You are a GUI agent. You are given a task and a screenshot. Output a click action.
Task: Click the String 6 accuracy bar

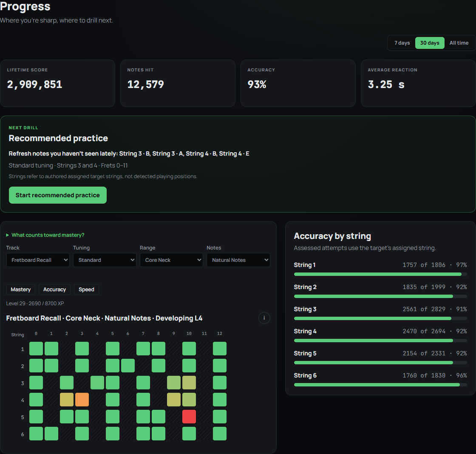[380, 385]
